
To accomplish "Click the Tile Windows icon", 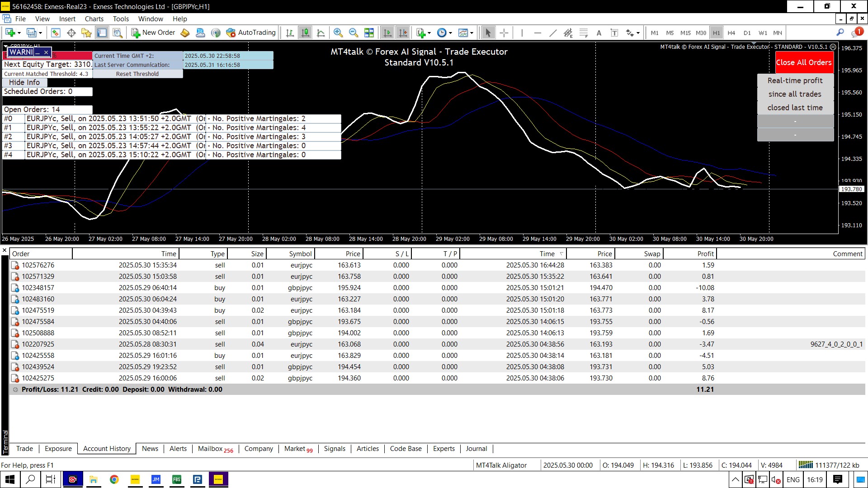I will click(369, 33).
